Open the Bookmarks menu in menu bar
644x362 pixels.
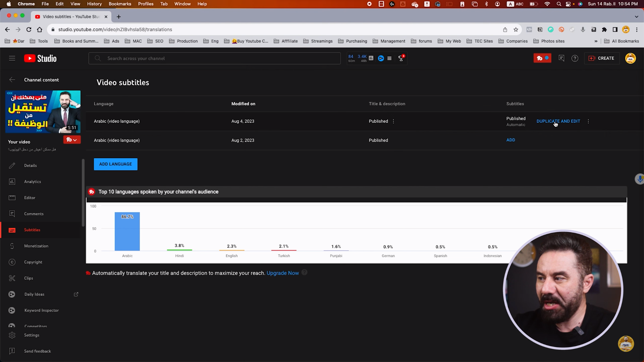click(x=120, y=4)
